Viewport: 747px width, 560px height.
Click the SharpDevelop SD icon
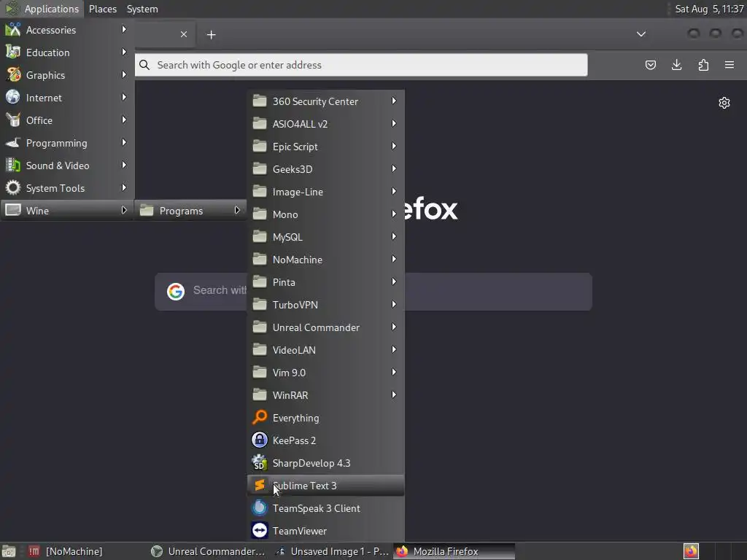tap(260, 462)
